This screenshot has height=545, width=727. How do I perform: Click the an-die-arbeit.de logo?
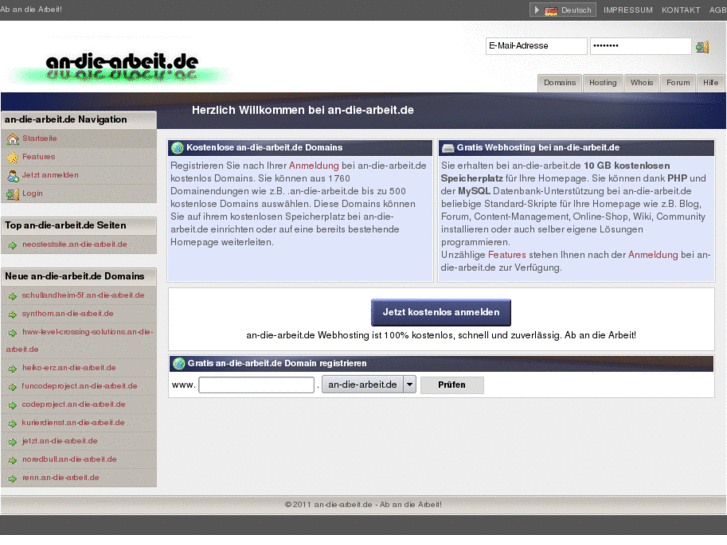click(121, 67)
